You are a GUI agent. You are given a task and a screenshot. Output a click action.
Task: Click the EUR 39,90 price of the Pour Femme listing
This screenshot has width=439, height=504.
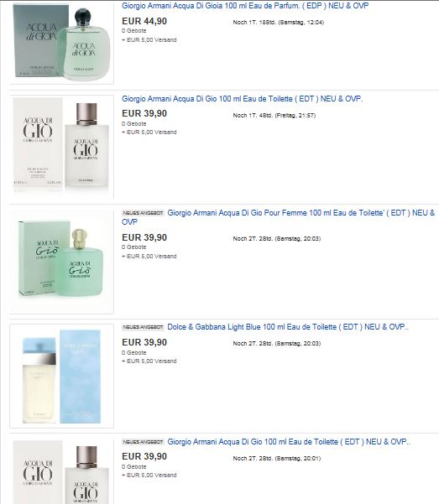144,237
